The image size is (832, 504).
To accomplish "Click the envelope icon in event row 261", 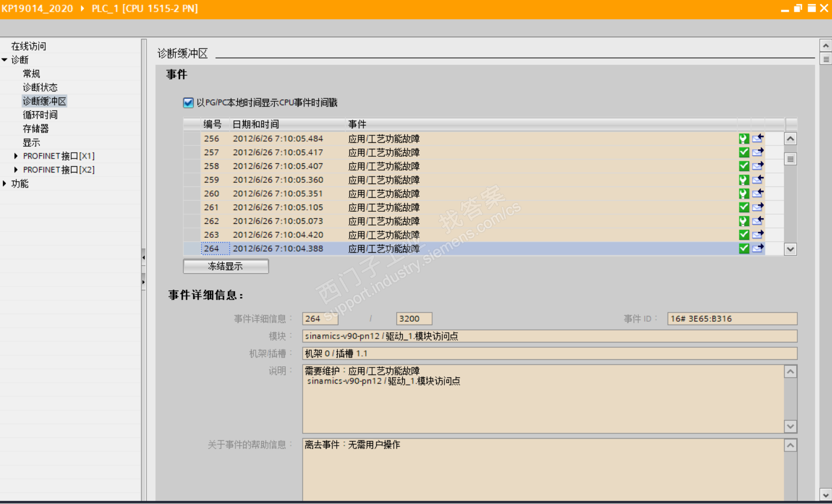I will pyautogui.click(x=758, y=207).
